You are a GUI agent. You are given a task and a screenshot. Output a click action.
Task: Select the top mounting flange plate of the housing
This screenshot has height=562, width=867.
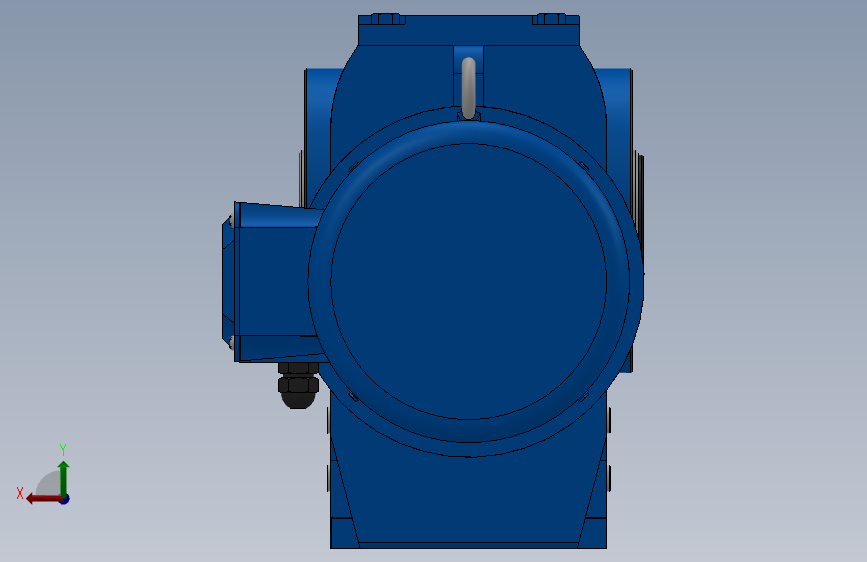pyautogui.click(x=469, y=30)
